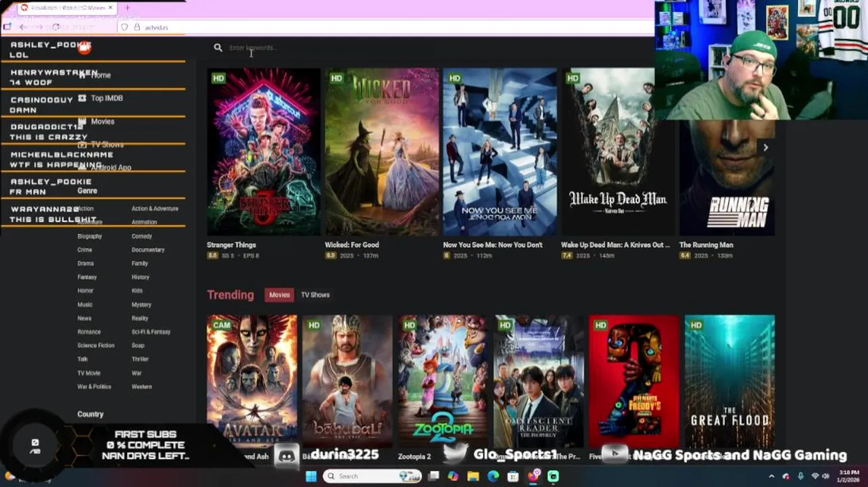Click the Movies sidebar icon
Image resolution: width=868 pixels, height=487 pixels.
pyautogui.click(x=82, y=121)
